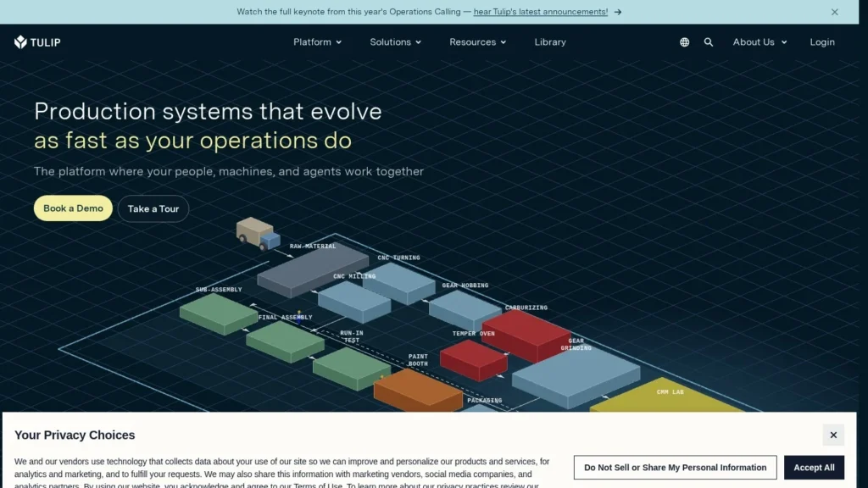Click the arrow after the announcement link
Viewport: 868px width, 488px height.
point(618,12)
